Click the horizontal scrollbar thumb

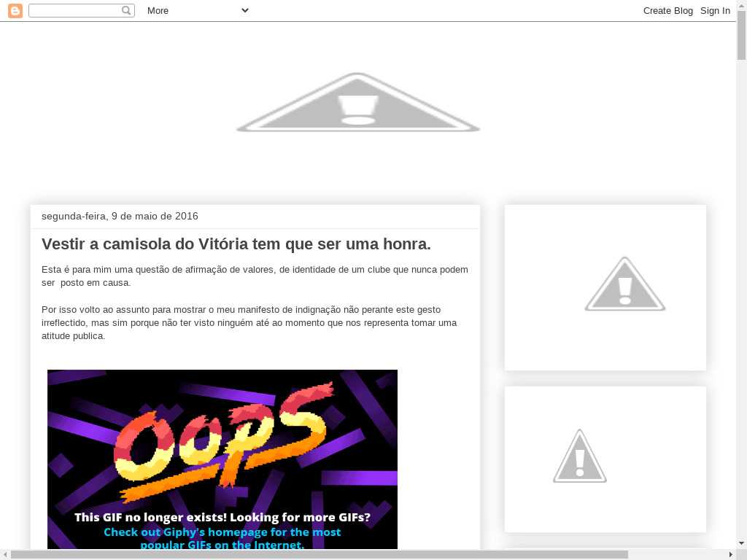[x=320, y=555]
